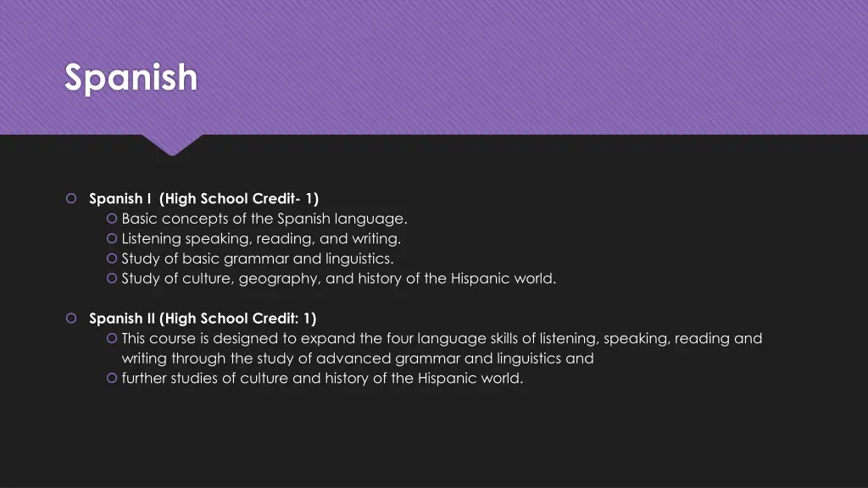Screen dimensions: 868x488
Task: Click sub-bullet marker before "Study of culture, geography"
Action: click(113, 279)
